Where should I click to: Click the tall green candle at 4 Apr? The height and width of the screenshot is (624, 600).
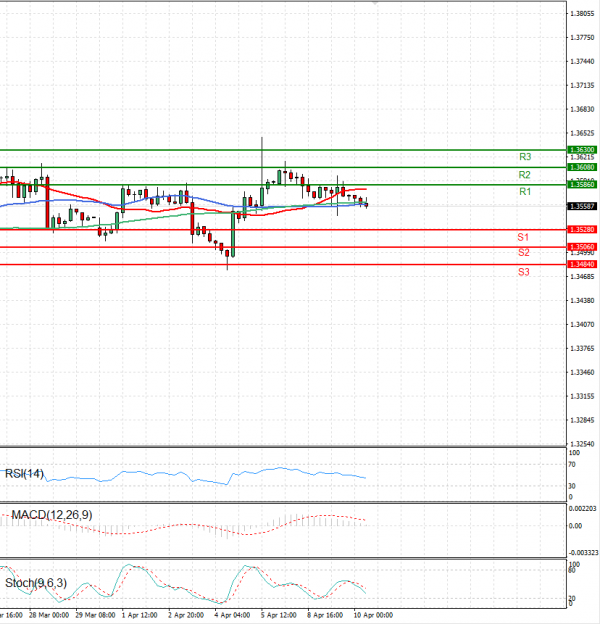(233, 234)
